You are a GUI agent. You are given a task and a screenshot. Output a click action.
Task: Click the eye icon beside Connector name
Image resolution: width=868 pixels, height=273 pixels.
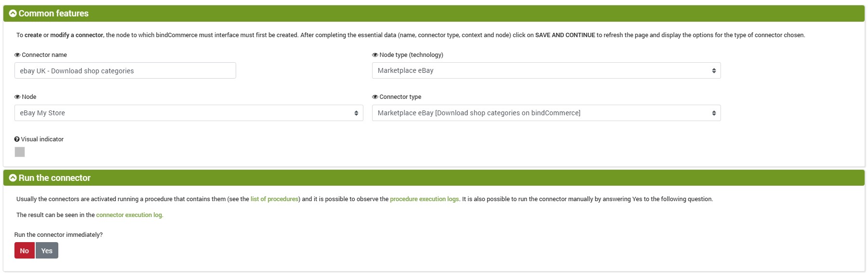click(17, 55)
